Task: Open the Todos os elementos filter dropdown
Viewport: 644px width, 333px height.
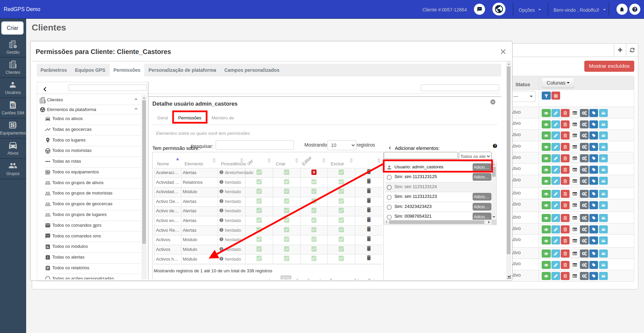Action: point(475,156)
